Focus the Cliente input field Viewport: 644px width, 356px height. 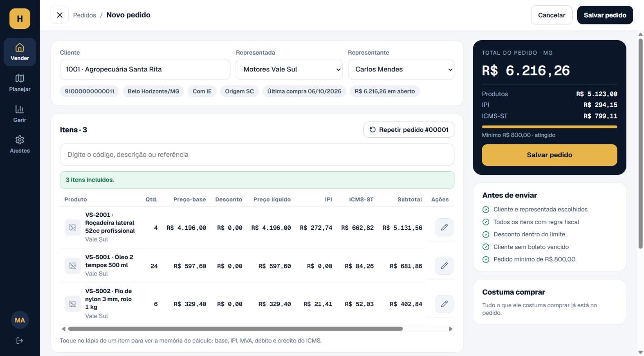pyautogui.click(x=145, y=70)
